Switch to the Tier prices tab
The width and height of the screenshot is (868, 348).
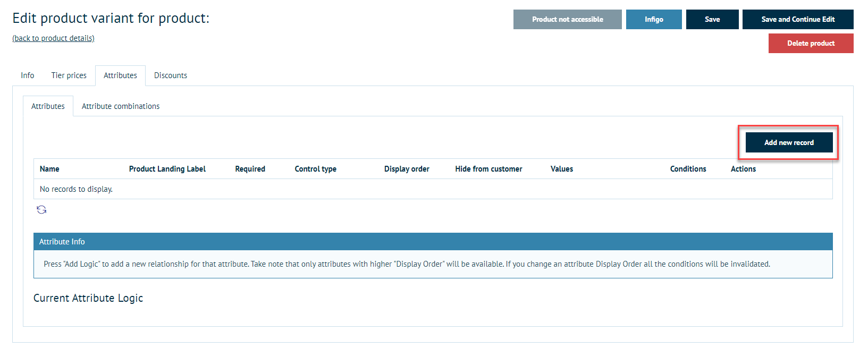click(x=69, y=75)
